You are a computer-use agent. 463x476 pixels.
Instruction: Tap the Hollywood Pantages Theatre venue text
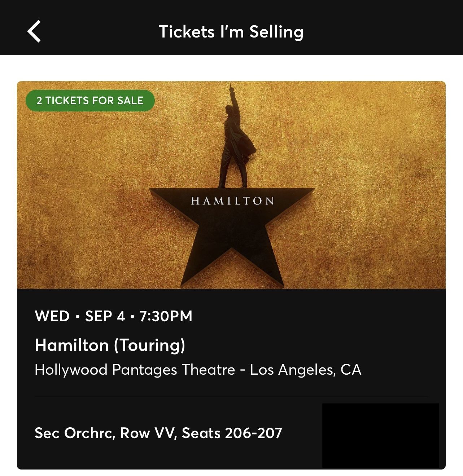point(135,370)
